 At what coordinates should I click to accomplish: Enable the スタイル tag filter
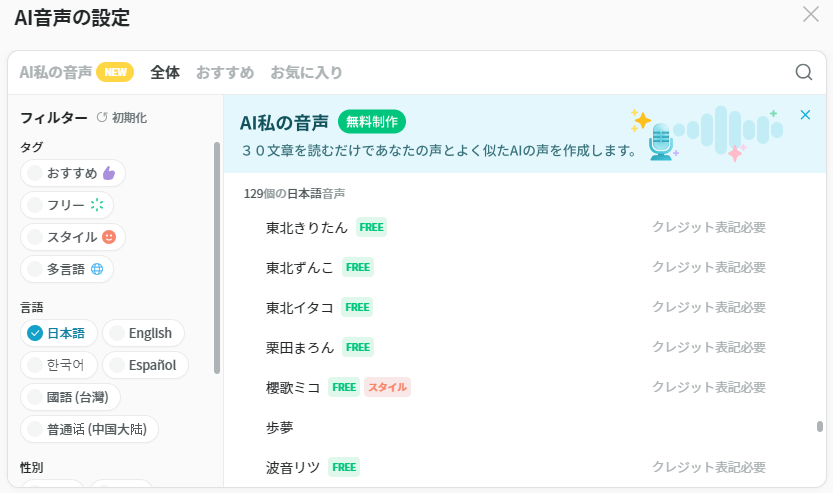pyautogui.click(x=72, y=237)
